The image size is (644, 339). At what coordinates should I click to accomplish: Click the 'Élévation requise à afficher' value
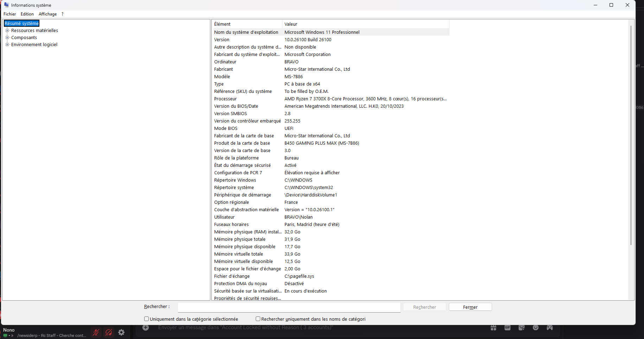click(312, 172)
